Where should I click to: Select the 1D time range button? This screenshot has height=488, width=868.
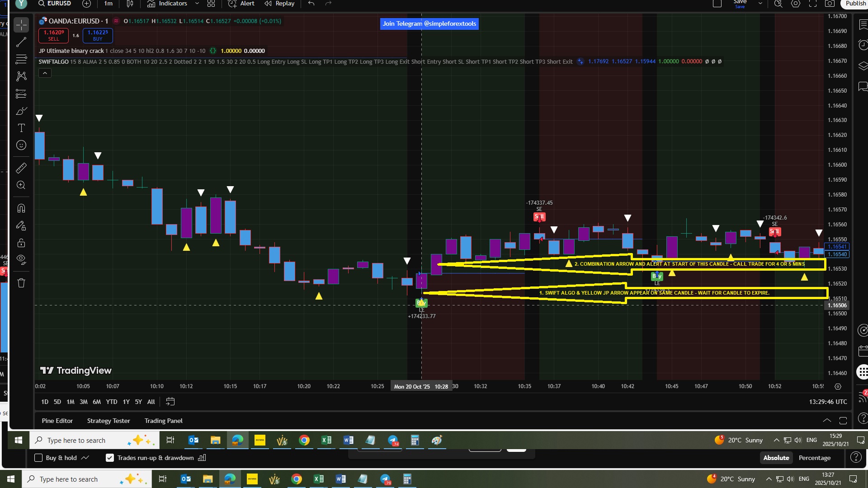click(45, 402)
